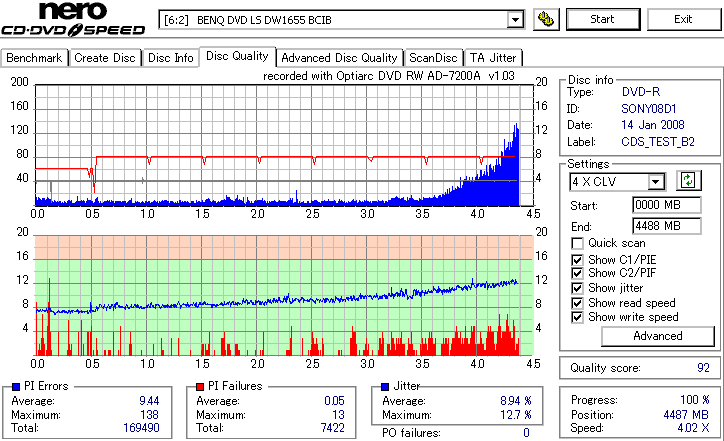The width and height of the screenshot is (724, 441).
Task: Click PI Failures total 7422
Action: (x=332, y=428)
